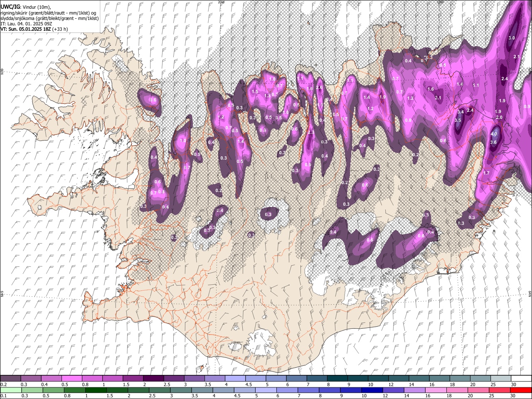Pick the red swatch labelled 30 on rain scale

pos(521,390)
